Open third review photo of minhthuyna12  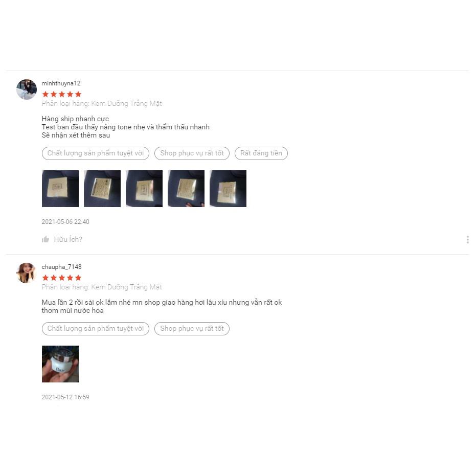[144, 189]
